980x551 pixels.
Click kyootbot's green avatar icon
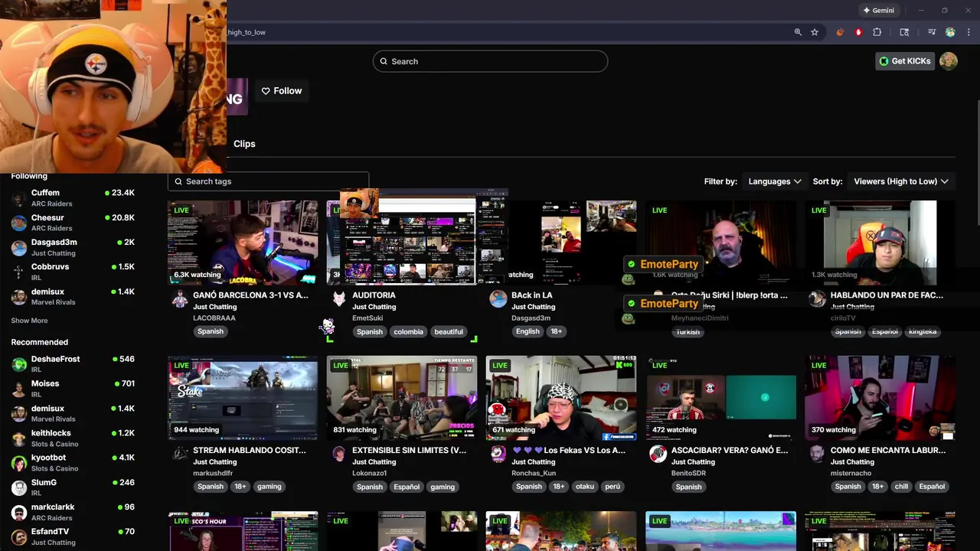coord(18,463)
